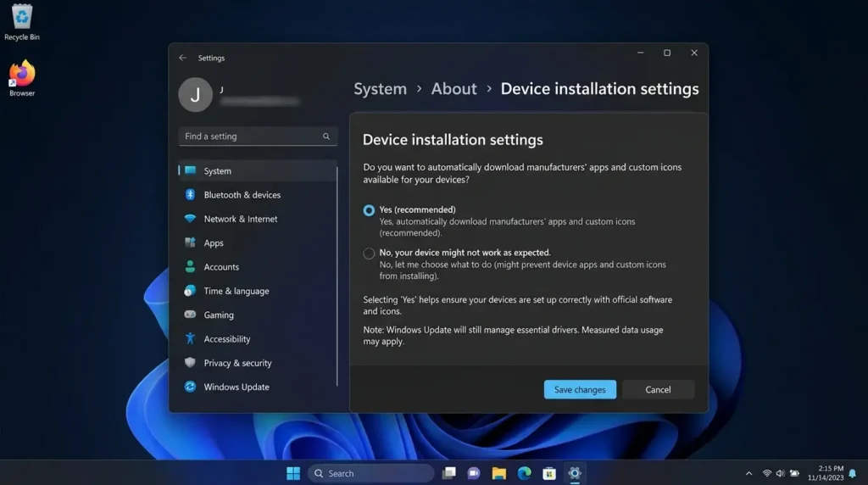The height and width of the screenshot is (485, 868).
Task: Click the Privacy & security shield icon
Action: point(190,363)
